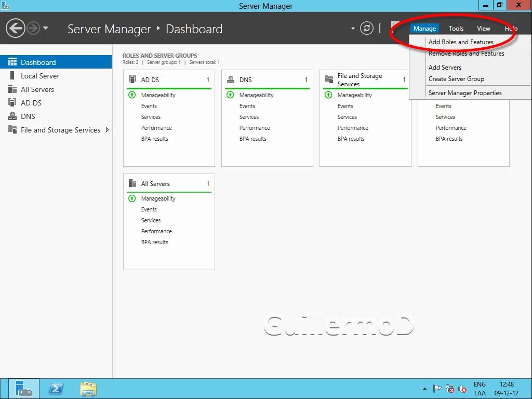Open Server Manager from the taskbar
Viewport: 532px width, 399px height.
tap(24, 389)
